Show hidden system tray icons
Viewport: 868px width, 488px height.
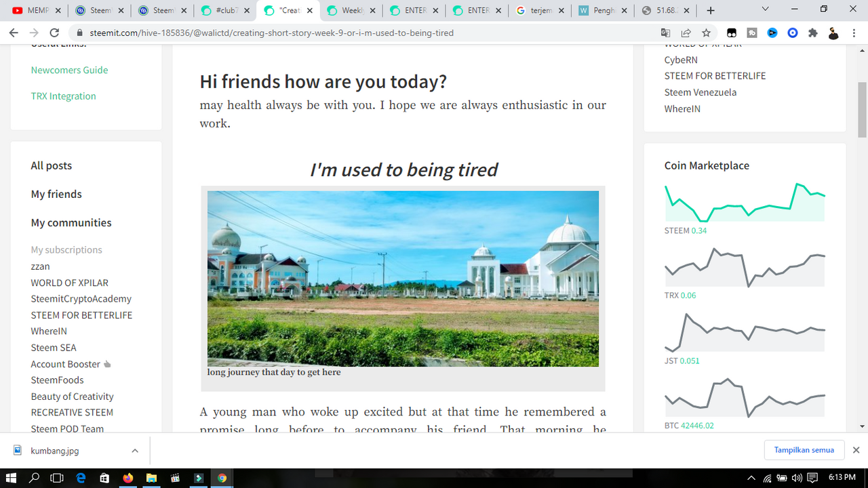(x=752, y=478)
